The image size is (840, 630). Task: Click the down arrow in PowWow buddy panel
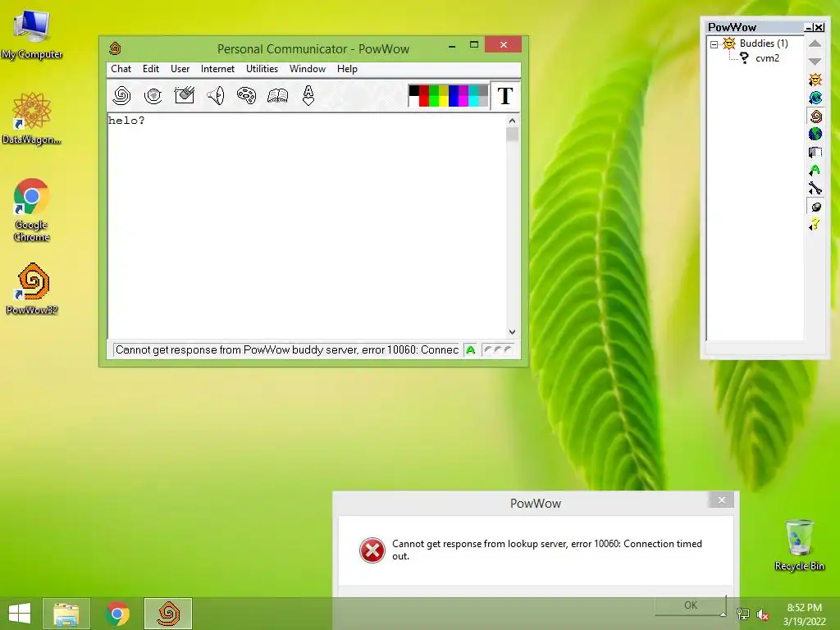pyautogui.click(x=815, y=61)
